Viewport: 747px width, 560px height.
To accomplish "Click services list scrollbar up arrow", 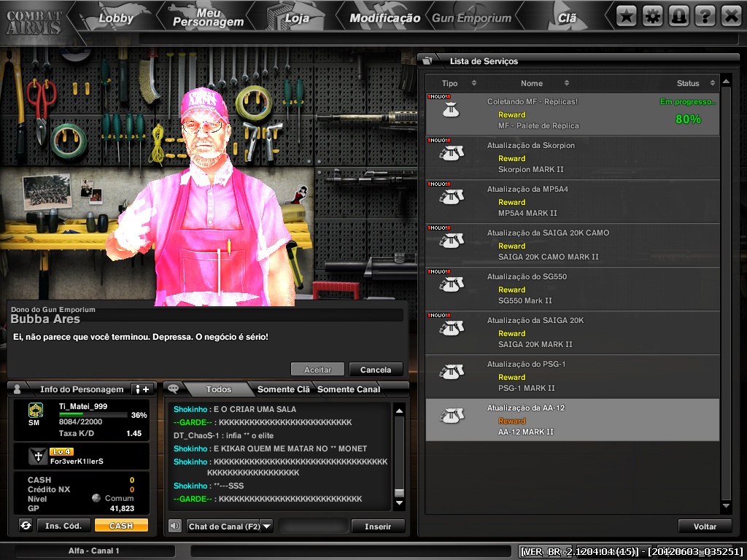I will (726, 82).
